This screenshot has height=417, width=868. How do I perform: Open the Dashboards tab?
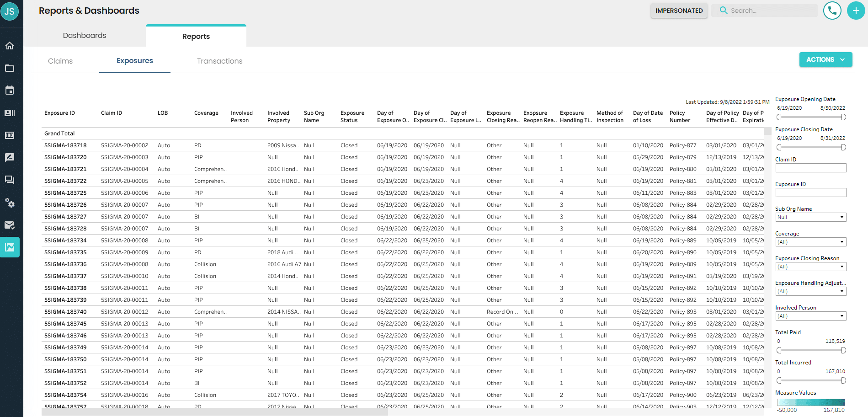pyautogui.click(x=84, y=35)
